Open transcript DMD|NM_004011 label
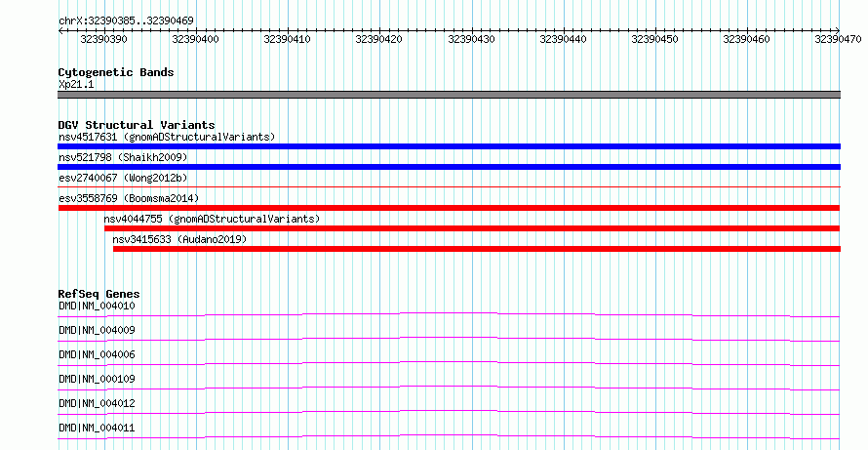The image size is (868, 450). point(97,428)
